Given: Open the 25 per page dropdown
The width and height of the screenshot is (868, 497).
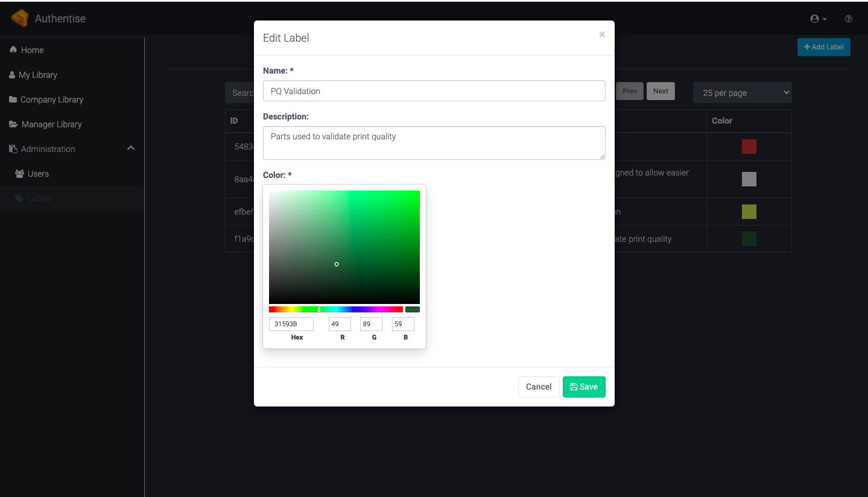Looking at the screenshot, I should pos(742,93).
